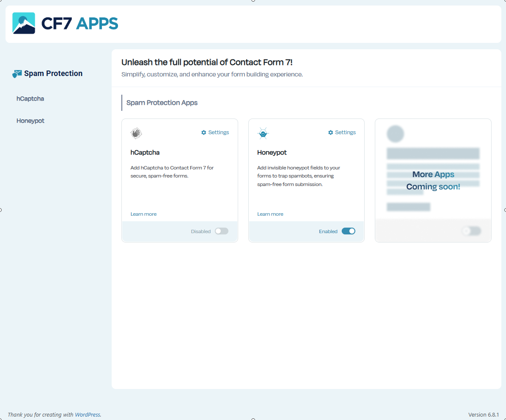Disable the Honeypot toggle switch
The image size is (506, 420).
click(x=348, y=231)
